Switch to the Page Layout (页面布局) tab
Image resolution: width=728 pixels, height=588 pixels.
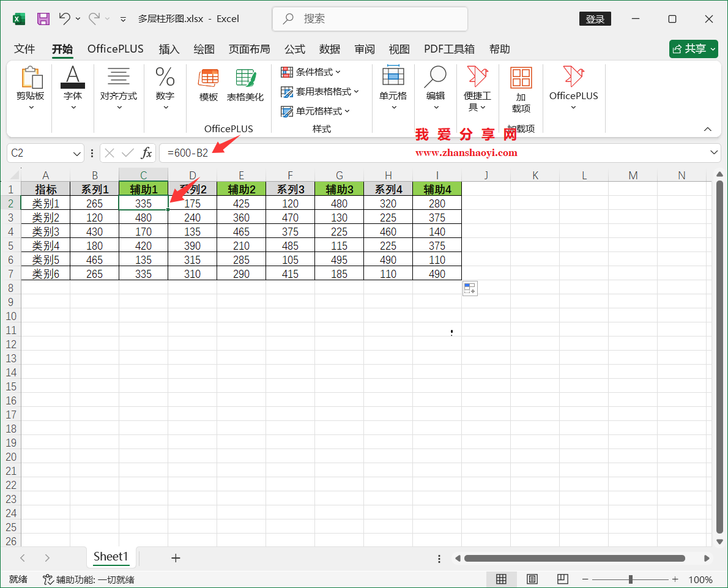[x=250, y=49]
